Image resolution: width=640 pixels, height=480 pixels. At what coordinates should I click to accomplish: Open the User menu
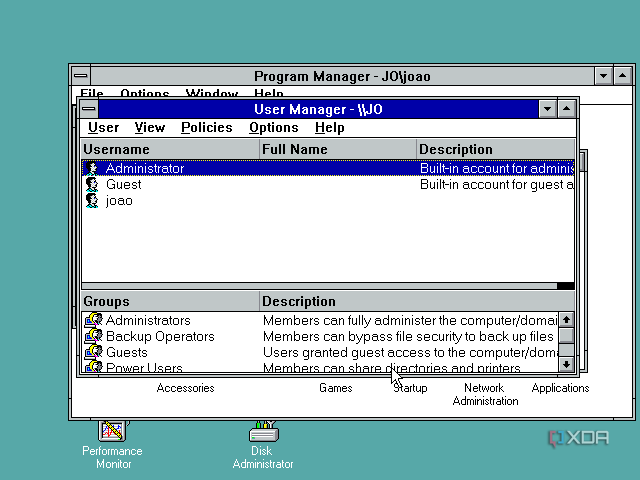(x=103, y=128)
